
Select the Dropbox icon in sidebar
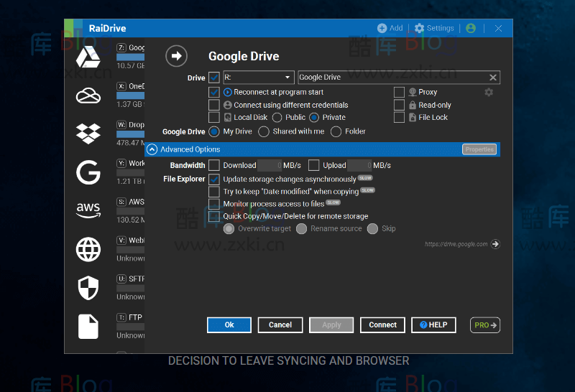click(x=88, y=134)
